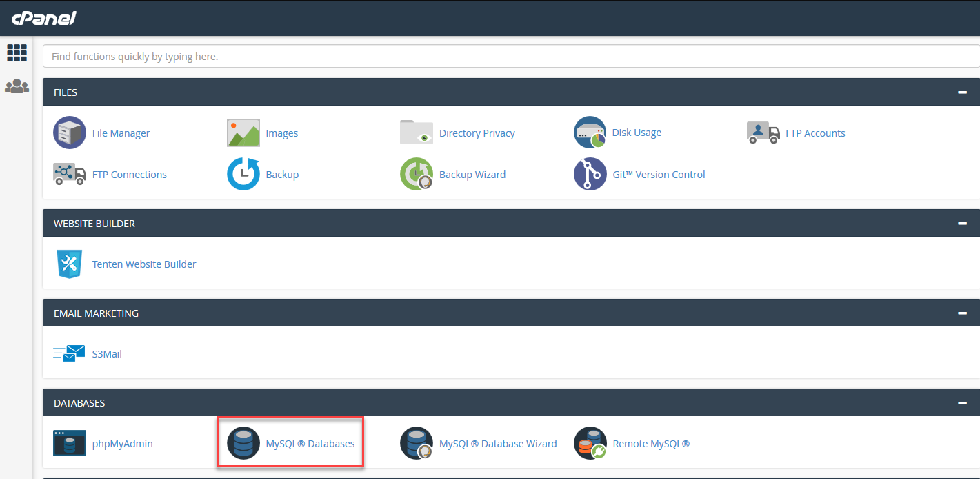Click the DATABASES header text
The height and width of the screenshot is (479, 980).
click(x=79, y=403)
